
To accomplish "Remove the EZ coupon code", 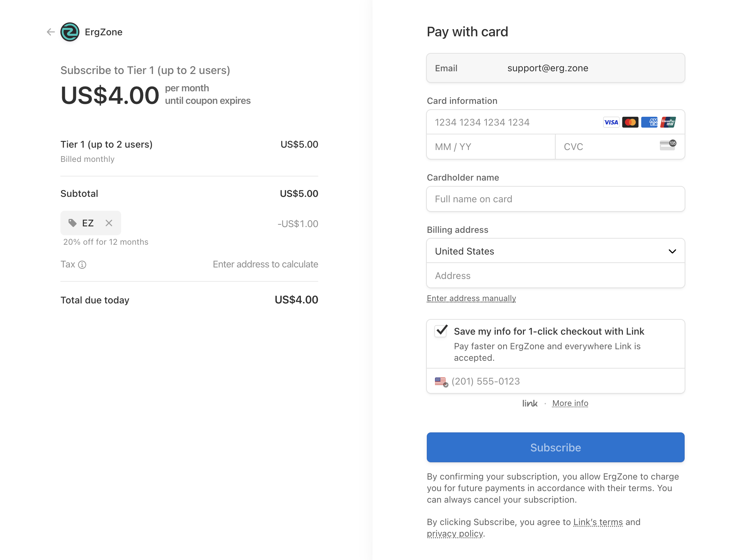I will 109,223.
